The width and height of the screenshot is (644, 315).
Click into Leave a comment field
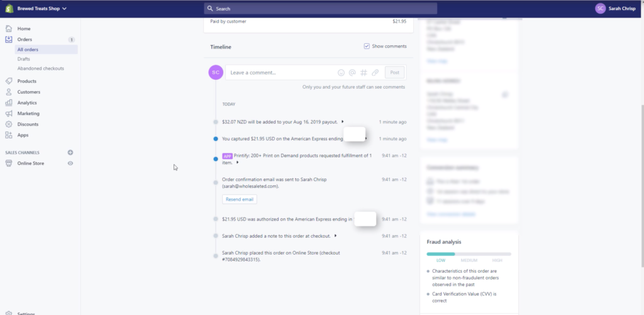tap(282, 73)
